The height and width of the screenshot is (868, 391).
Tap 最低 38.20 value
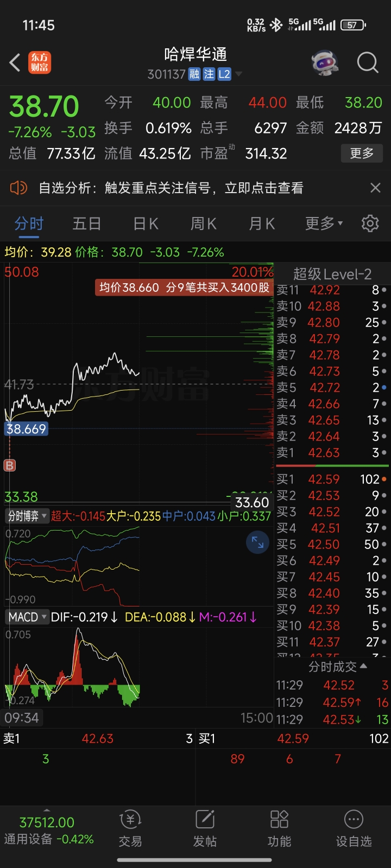pyautogui.click(x=364, y=103)
